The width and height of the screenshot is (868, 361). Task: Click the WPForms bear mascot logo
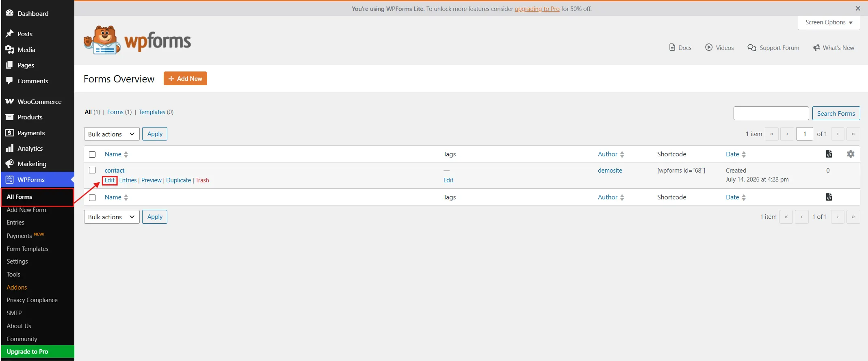[102, 40]
